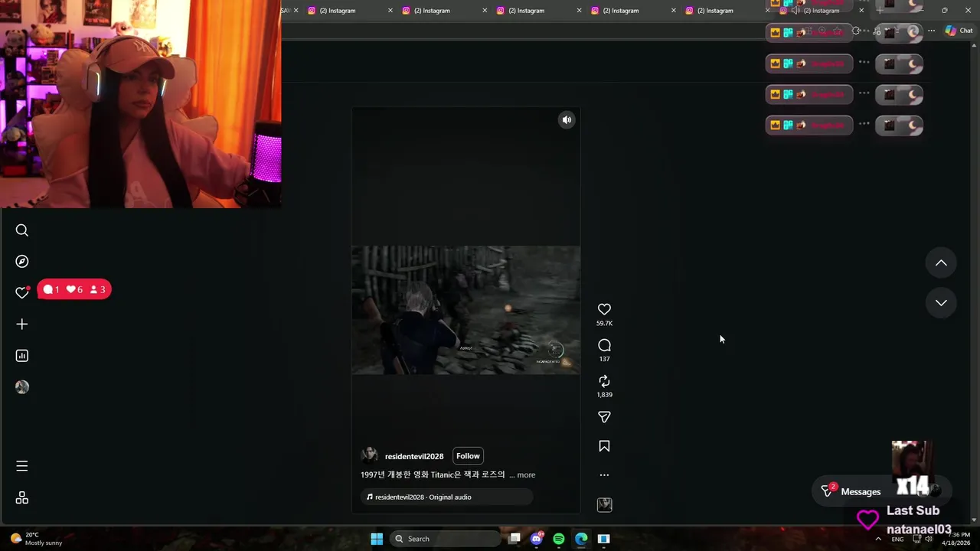The height and width of the screenshot is (551, 980).
Task: Open the Explore compass icon
Action: pos(22,262)
